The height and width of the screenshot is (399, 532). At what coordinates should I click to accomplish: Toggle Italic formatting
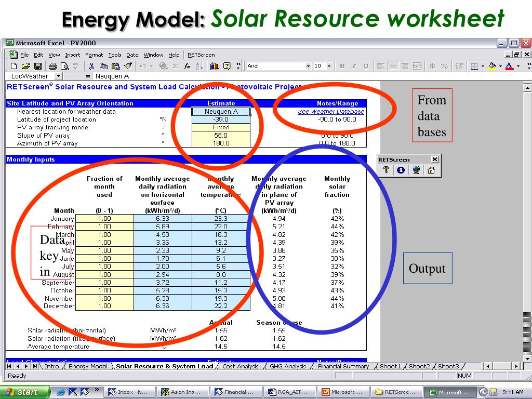pyautogui.click(x=354, y=66)
